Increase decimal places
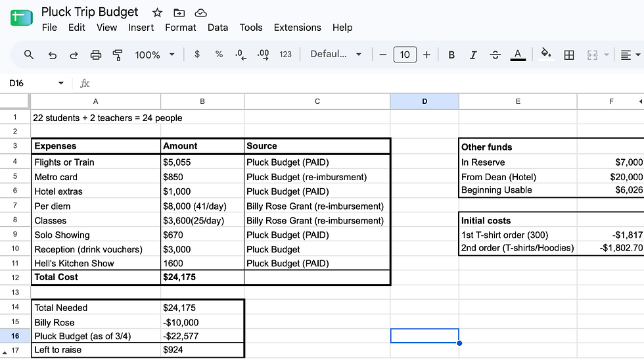This screenshot has width=644, height=359. pyautogui.click(x=263, y=55)
